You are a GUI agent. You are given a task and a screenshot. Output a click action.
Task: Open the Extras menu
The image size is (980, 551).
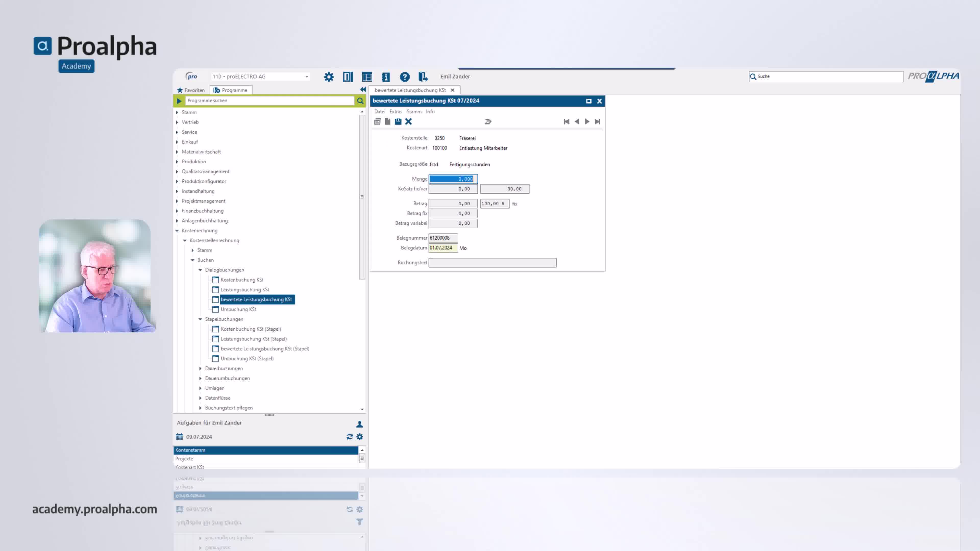pos(396,111)
